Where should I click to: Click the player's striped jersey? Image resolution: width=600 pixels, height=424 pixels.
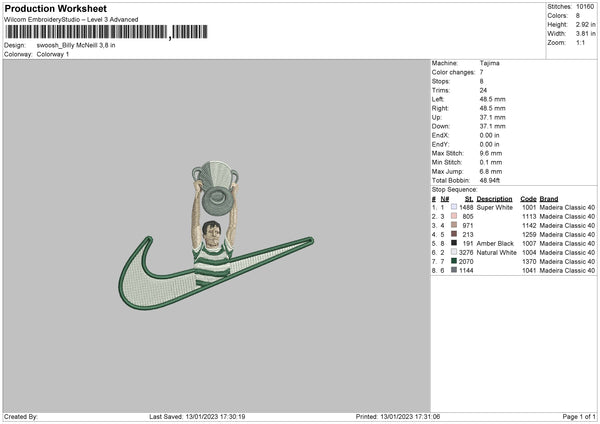pos(212,264)
